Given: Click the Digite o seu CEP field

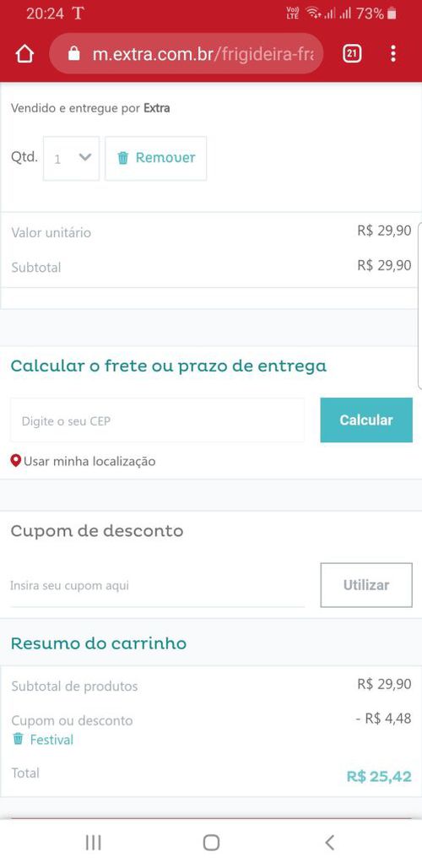Looking at the screenshot, I should tap(157, 420).
